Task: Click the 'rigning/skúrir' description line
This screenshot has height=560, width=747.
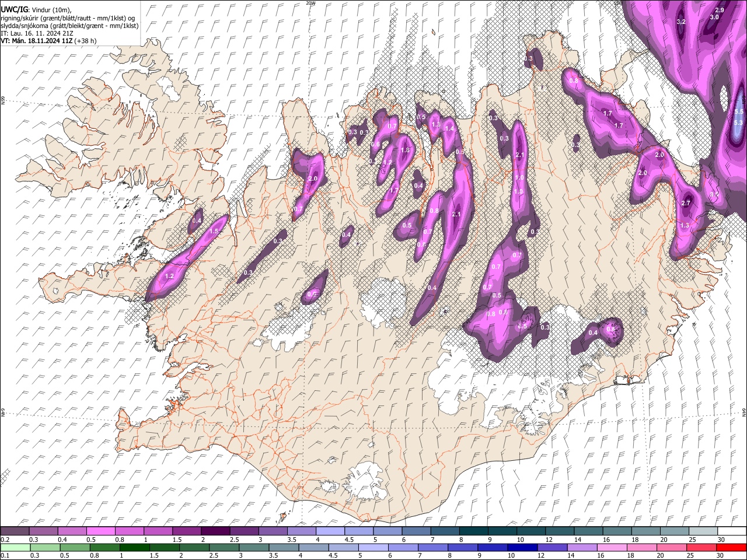Action: click(x=67, y=17)
